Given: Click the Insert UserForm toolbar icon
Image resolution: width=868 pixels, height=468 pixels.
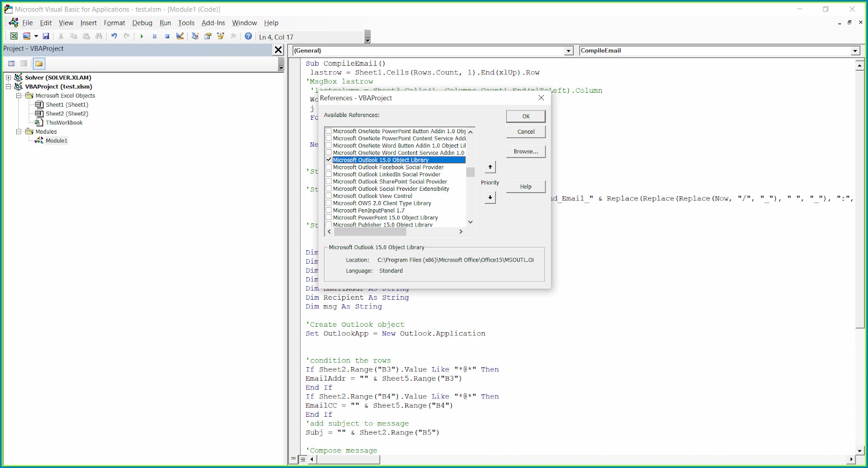Looking at the screenshot, I should coord(26,36).
